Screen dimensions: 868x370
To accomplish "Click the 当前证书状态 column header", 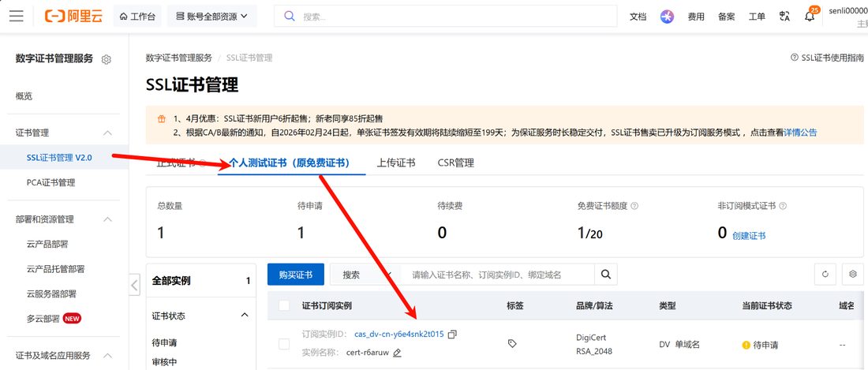I will click(x=767, y=305).
